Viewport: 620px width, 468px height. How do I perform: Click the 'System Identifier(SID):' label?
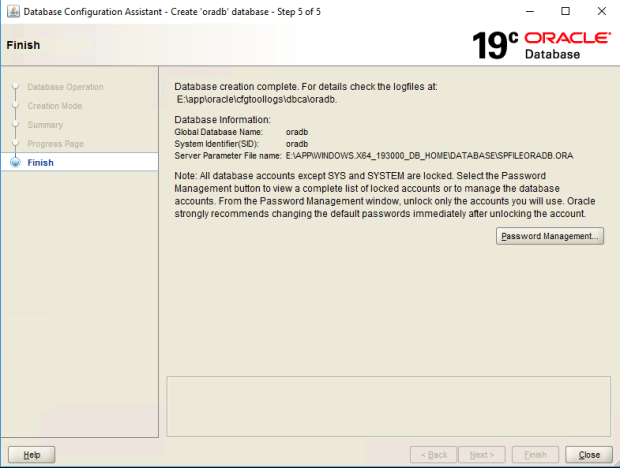click(216, 144)
